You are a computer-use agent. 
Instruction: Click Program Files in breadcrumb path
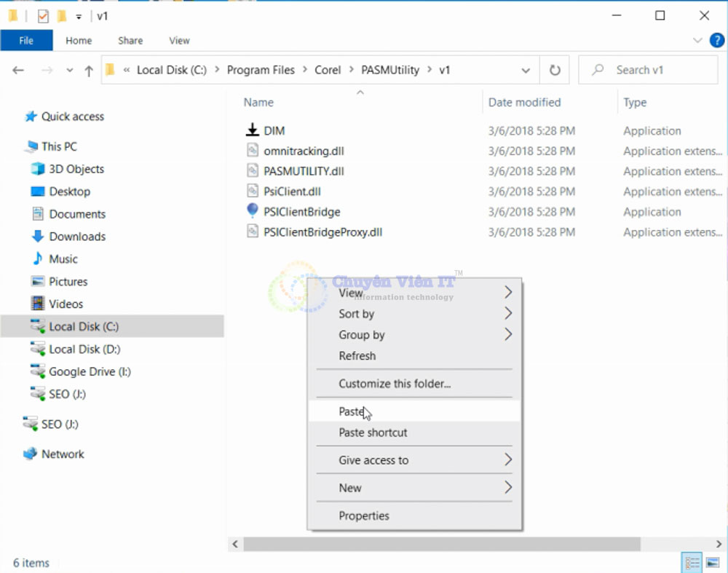pyautogui.click(x=261, y=70)
